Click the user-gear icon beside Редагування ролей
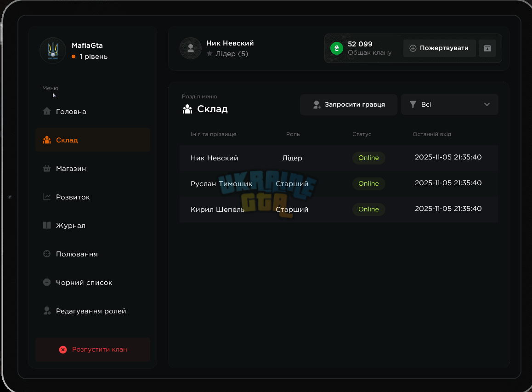 [47, 311]
